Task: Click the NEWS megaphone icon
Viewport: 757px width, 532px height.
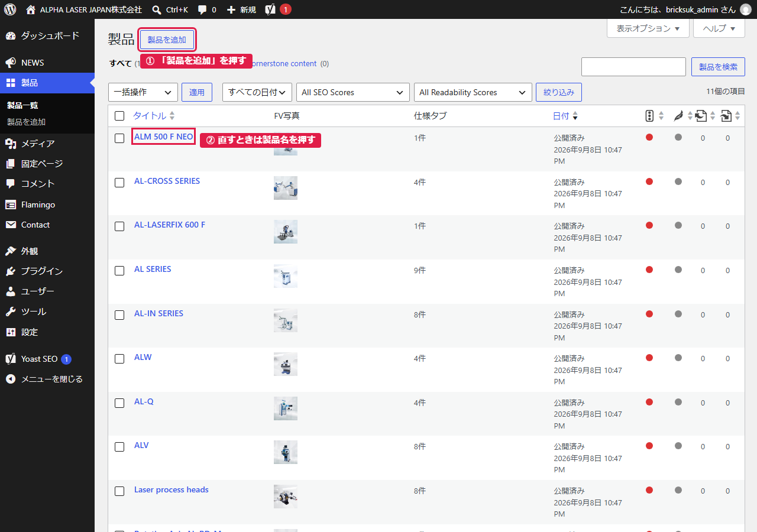Action: point(11,63)
